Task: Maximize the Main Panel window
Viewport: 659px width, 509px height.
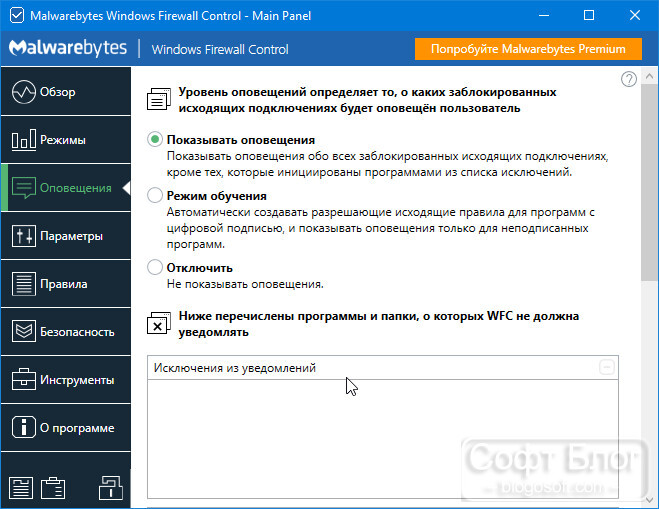Action: tap(589, 16)
